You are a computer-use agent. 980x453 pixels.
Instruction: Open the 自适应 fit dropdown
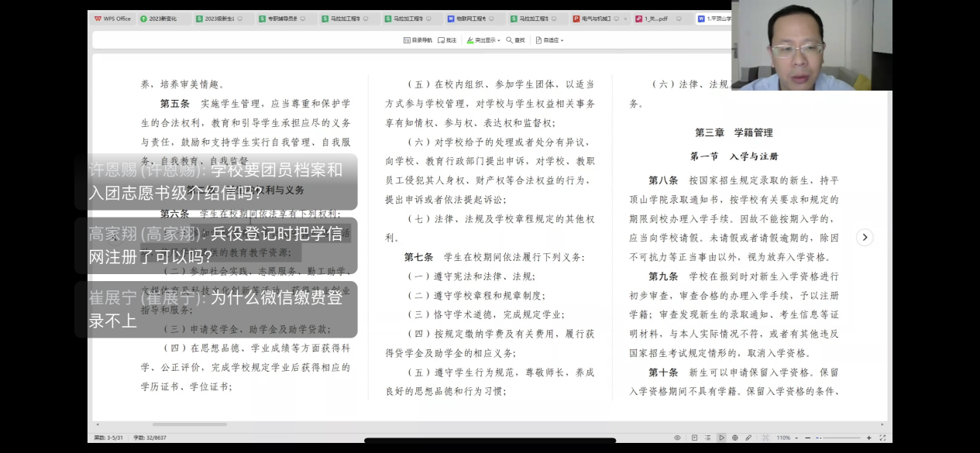coord(550,39)
